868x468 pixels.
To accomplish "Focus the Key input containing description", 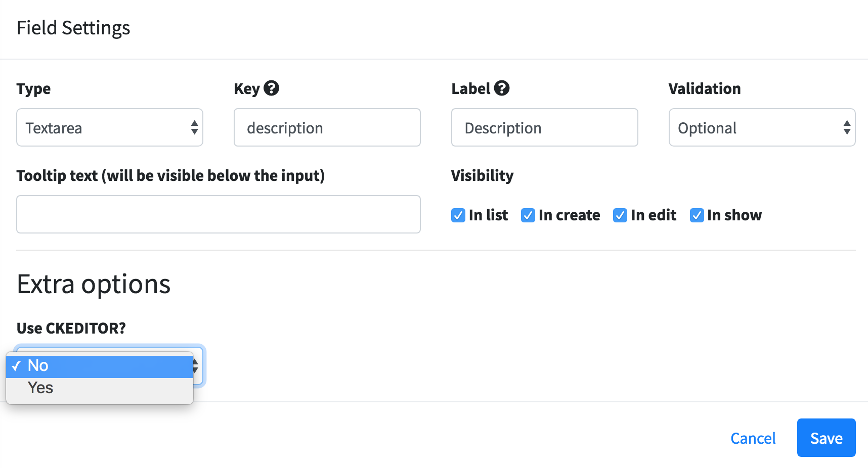I will pyautogui.click(x=327, y=128).
